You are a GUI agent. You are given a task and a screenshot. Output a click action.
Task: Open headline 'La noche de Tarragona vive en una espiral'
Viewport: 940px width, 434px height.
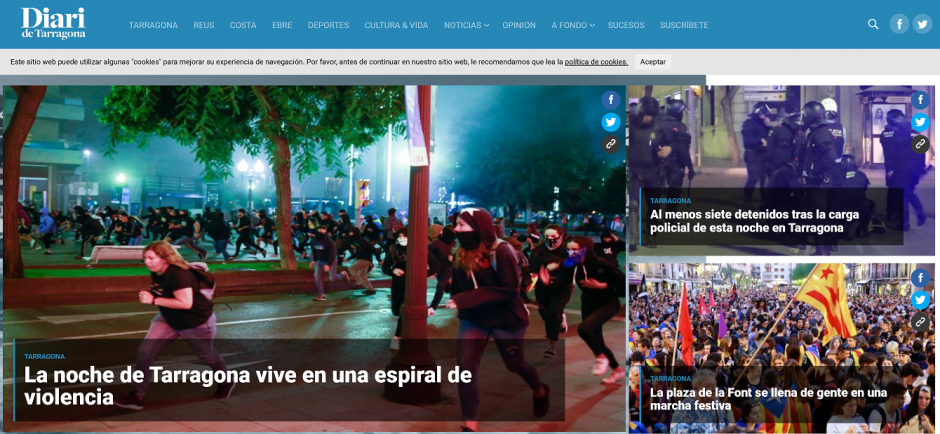[x=247, y=385]
